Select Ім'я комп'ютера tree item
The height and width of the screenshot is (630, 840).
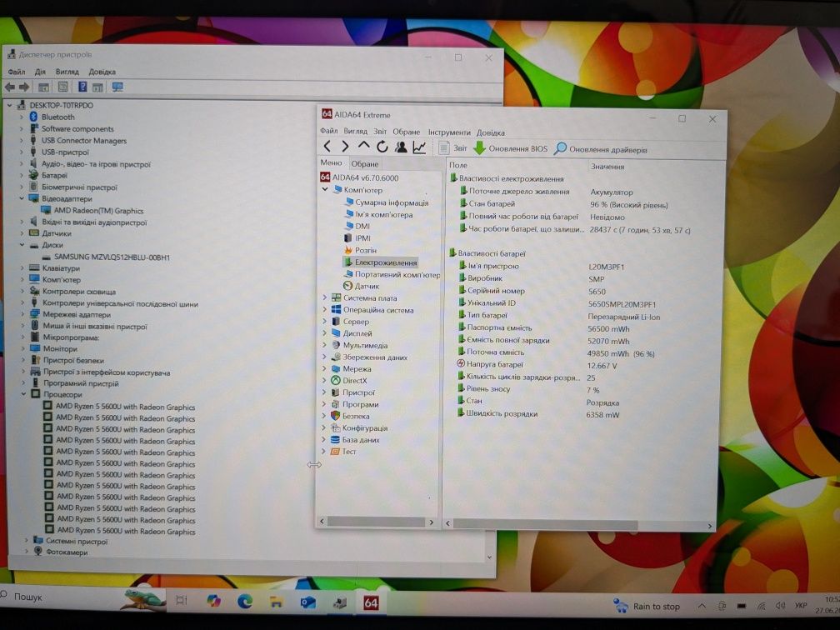pyautogui.click(x=378, y=214)
